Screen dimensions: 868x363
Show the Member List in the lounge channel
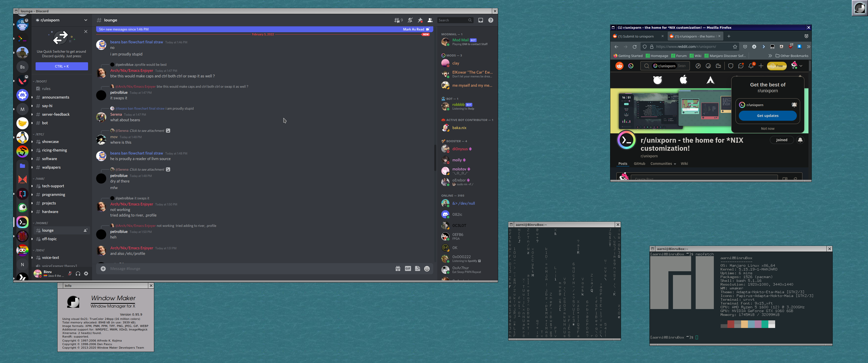click(430, 20)
